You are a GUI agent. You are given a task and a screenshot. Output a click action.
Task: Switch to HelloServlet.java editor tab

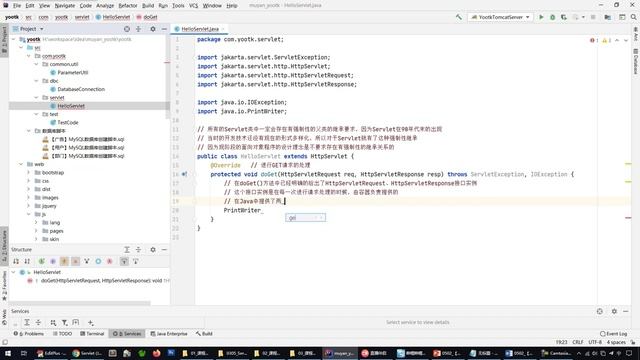(200, 29)
